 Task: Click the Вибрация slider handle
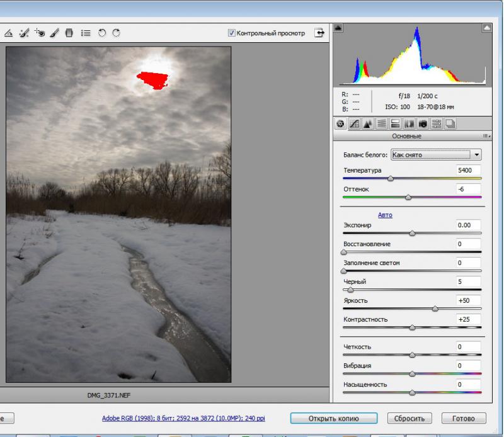412,374
